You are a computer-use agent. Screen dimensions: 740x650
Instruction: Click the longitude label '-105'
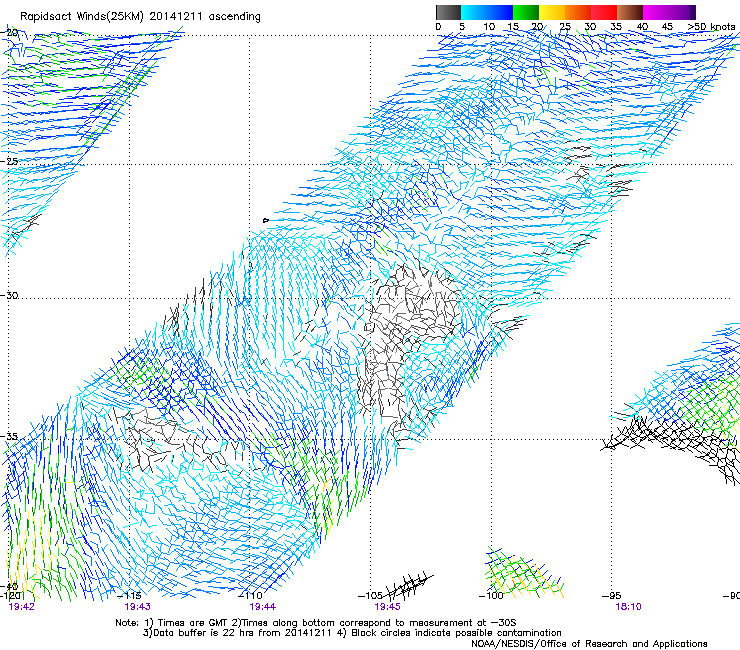point(370,596)
